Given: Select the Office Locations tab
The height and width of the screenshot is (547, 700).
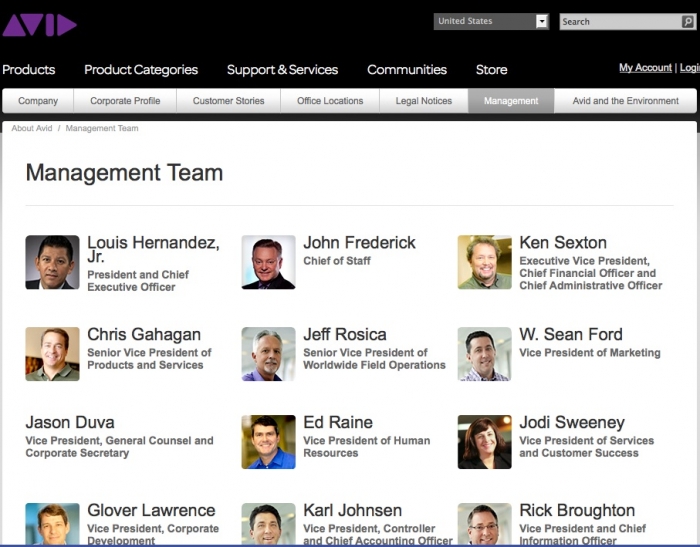Looking at the screenshot, I should pyautogui.click(x=330, y=101).
